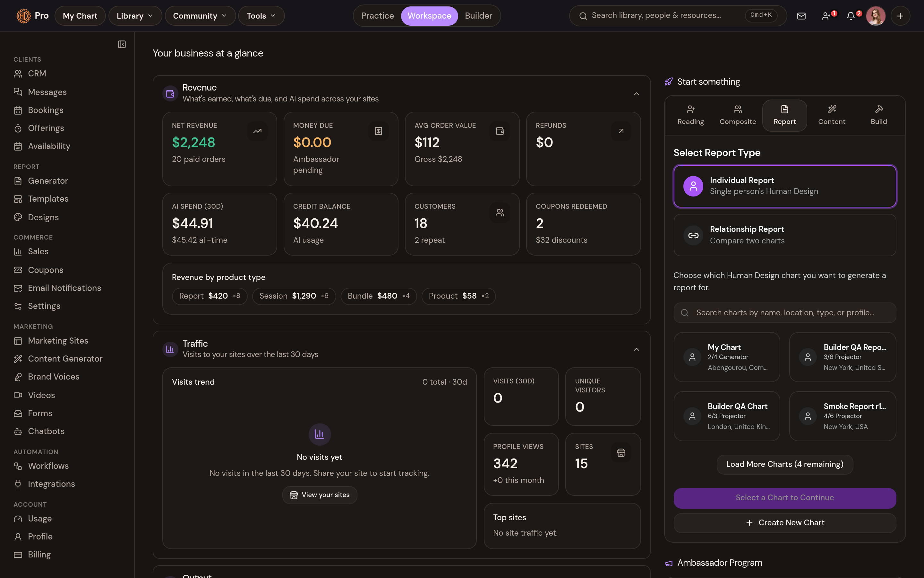Select the Reading tab
Image resolution: width=924 pixels, height=578 pixels.
(690, 116)
